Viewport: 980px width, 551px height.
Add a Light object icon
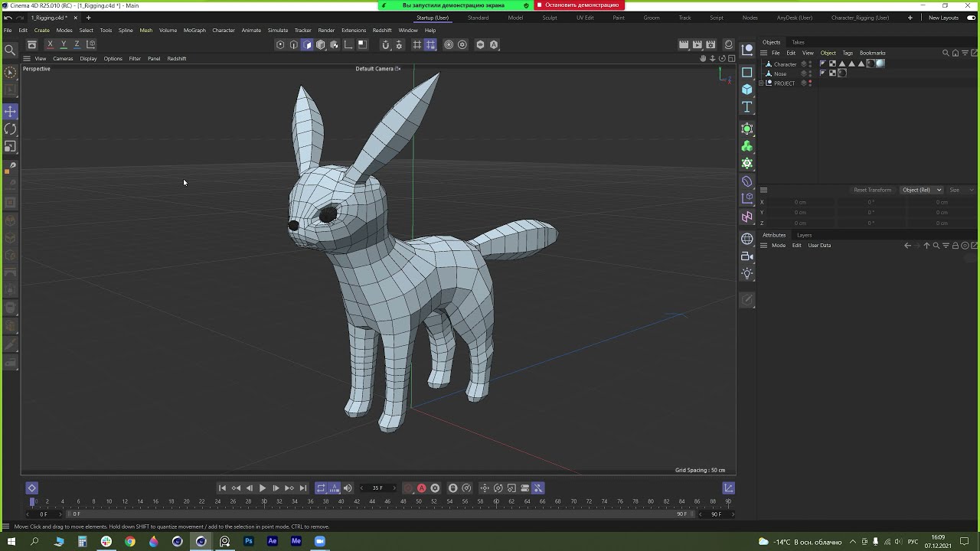(747, 274)
